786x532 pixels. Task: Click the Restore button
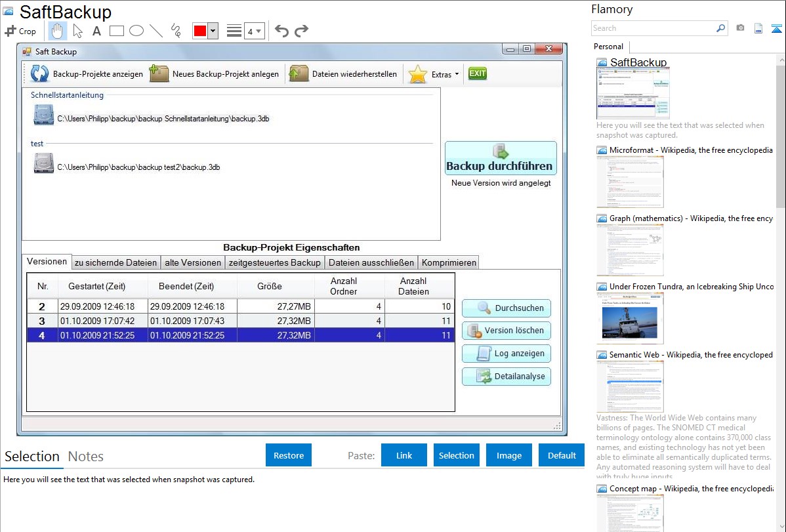coord(289,455)
